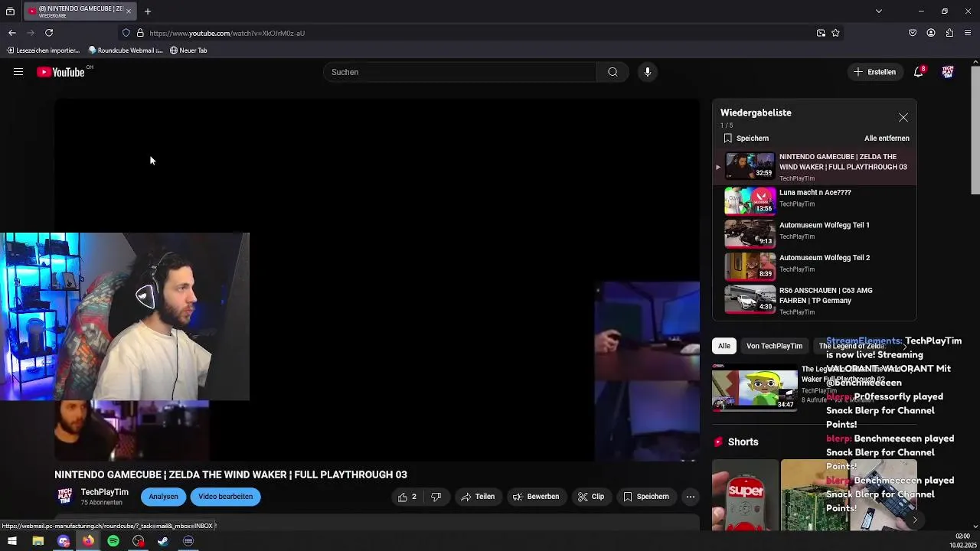Save the video with Speichern below player
Viewport: 980px width, 551px height.
[646, 497]
